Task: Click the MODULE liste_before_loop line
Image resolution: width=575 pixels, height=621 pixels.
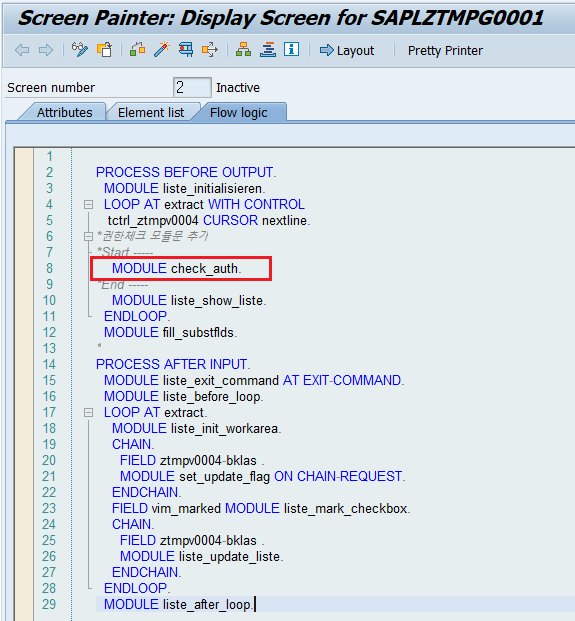Action: click(x=184, y=396)
